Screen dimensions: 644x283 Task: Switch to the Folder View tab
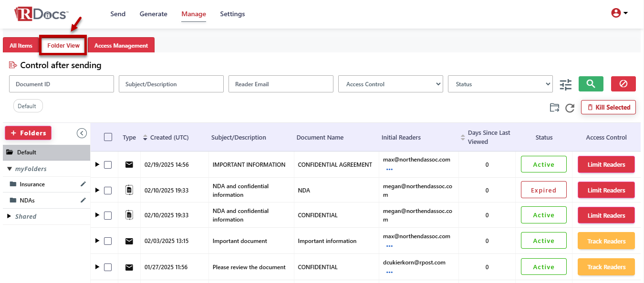63,46
